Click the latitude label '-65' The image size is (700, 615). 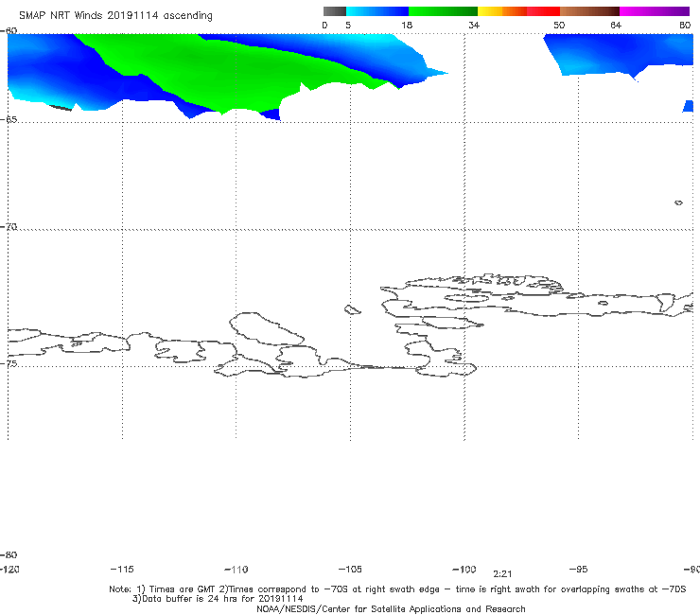pos(9,120)
